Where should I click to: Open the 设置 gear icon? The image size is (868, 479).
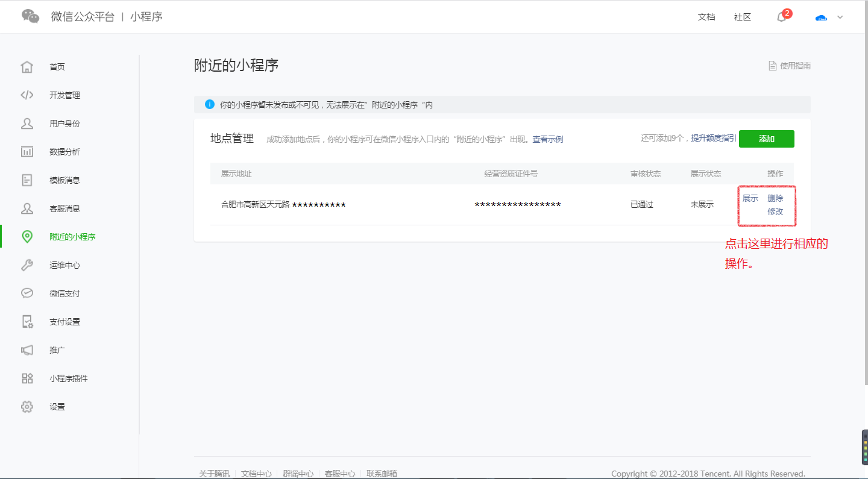[x=27, y=406]
